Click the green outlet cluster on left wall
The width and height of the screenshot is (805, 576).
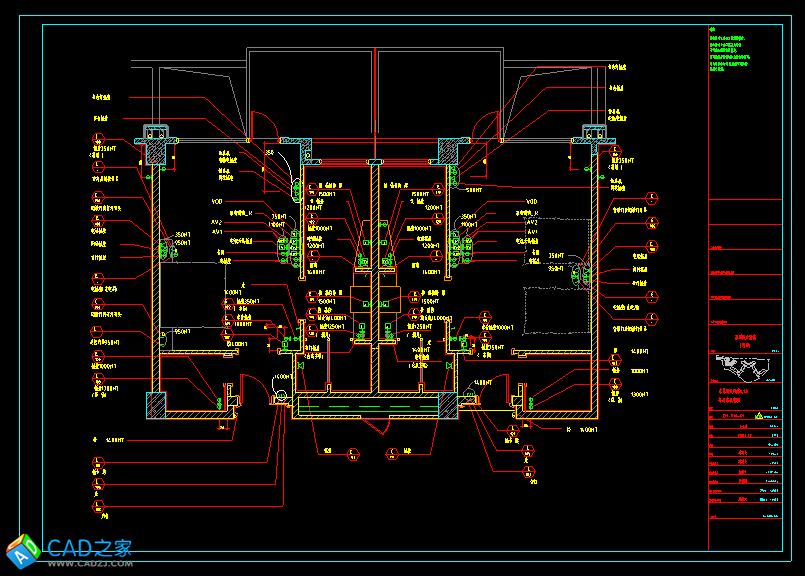point(165,245)
